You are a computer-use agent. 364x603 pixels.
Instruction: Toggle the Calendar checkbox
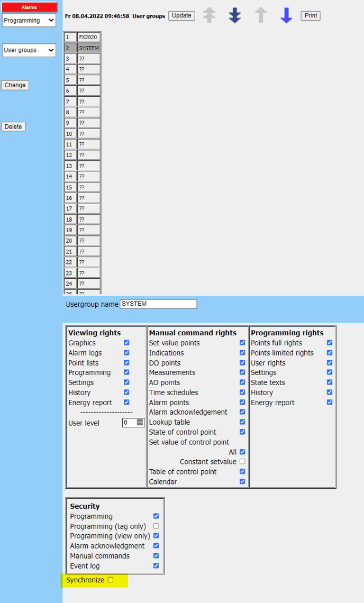242,481
